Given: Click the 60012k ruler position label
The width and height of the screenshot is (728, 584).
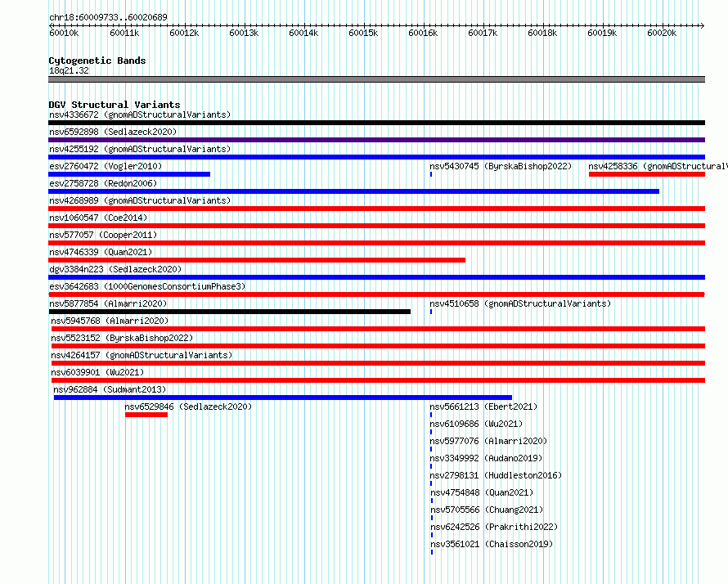Looking at the screenshot, I should point(184,33).
